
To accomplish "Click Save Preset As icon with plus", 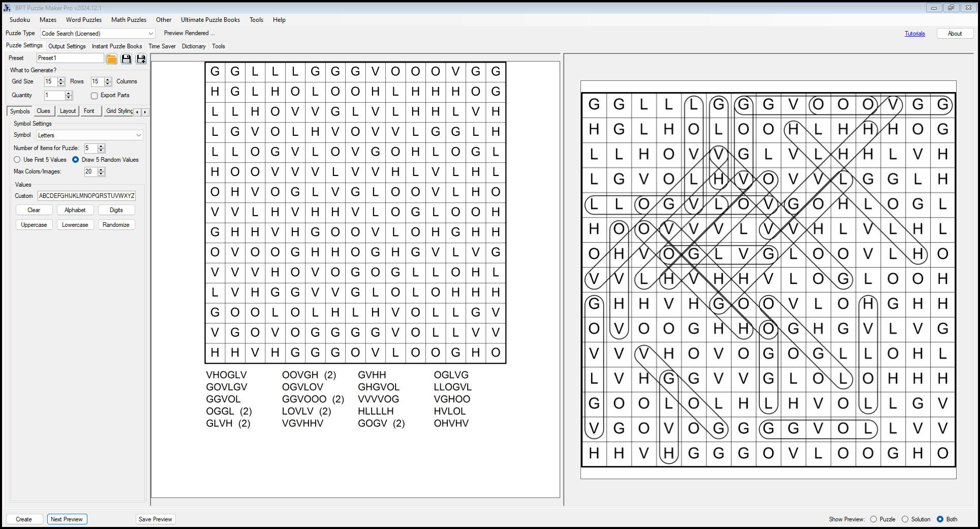I will pos(141,59).
